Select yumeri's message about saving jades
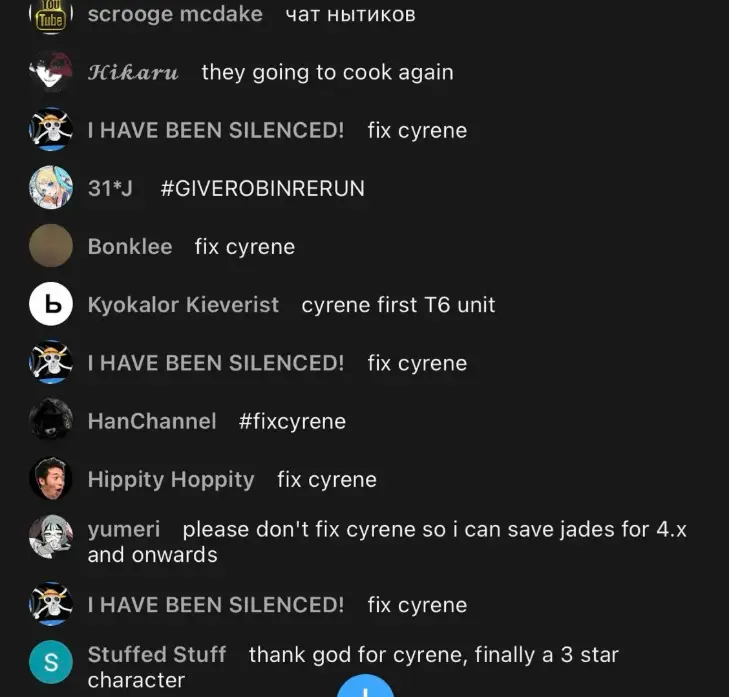 pyautogui.click(x=387, y=542)
